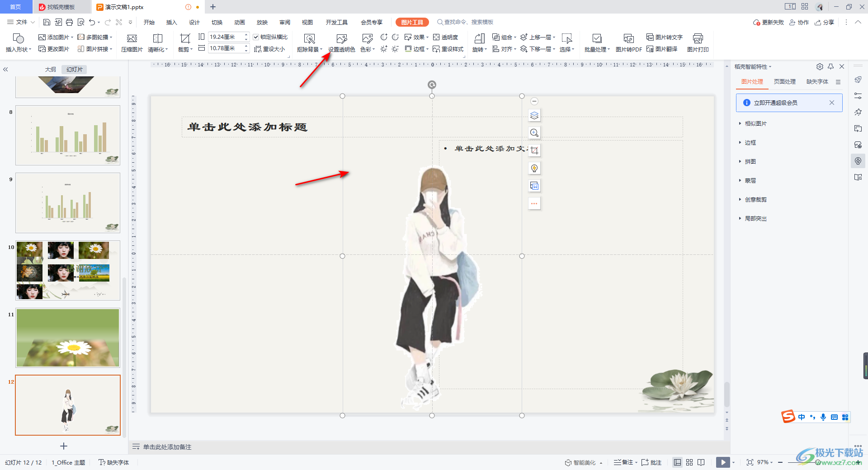The height and width of the screenshot is (470, 868).
Task: Open the Insert (插入) ribbon tab
Action: click(x=171, y=22)
